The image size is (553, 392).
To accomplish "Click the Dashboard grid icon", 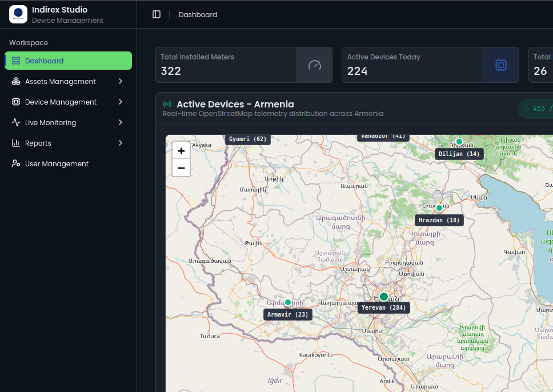I will click(16, 61).
